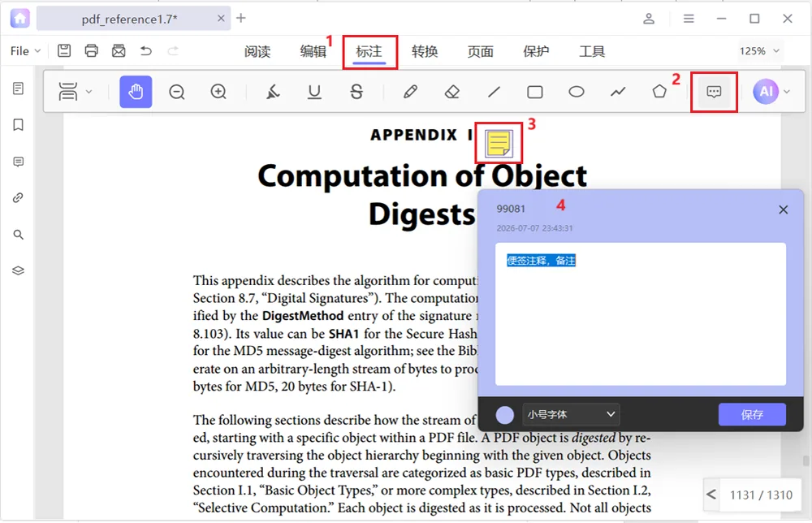Image resolution: width=812 pixels, height=523 pixels.
Task: Activate the sticky note comment tool
Action: click(x=714, y=92)
